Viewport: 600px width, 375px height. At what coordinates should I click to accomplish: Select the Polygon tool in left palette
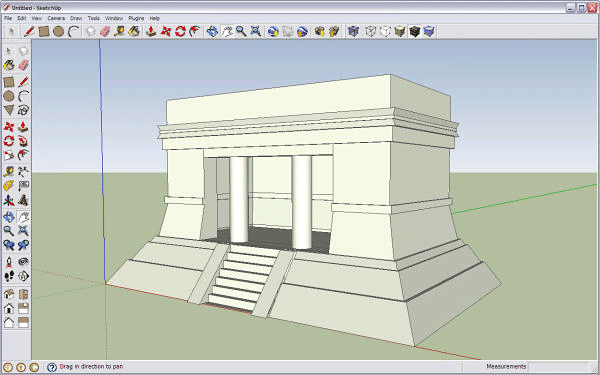[9, 110]
